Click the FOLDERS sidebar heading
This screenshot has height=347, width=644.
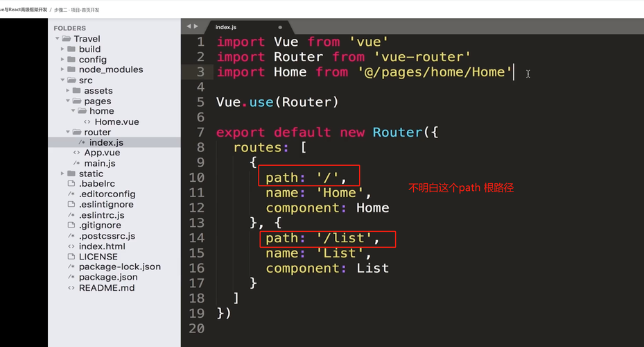(x=70, y=28)
